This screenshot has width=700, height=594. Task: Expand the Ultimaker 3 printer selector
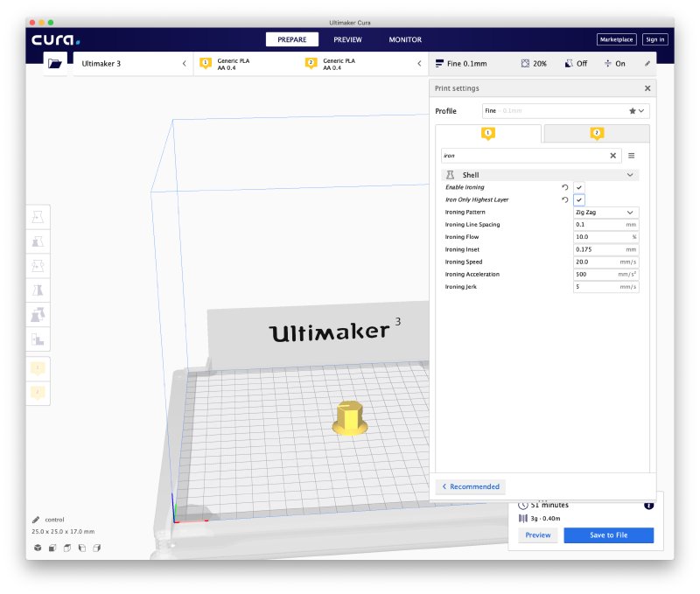[133, 63]
